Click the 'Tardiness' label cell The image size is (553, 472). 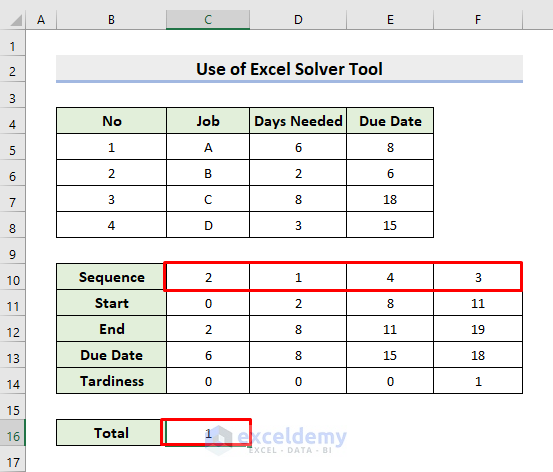click(111, 381)
